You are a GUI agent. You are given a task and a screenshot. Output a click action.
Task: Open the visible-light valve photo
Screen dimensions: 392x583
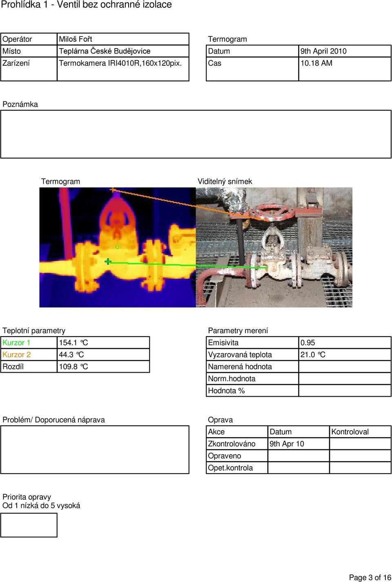[274, 247]
